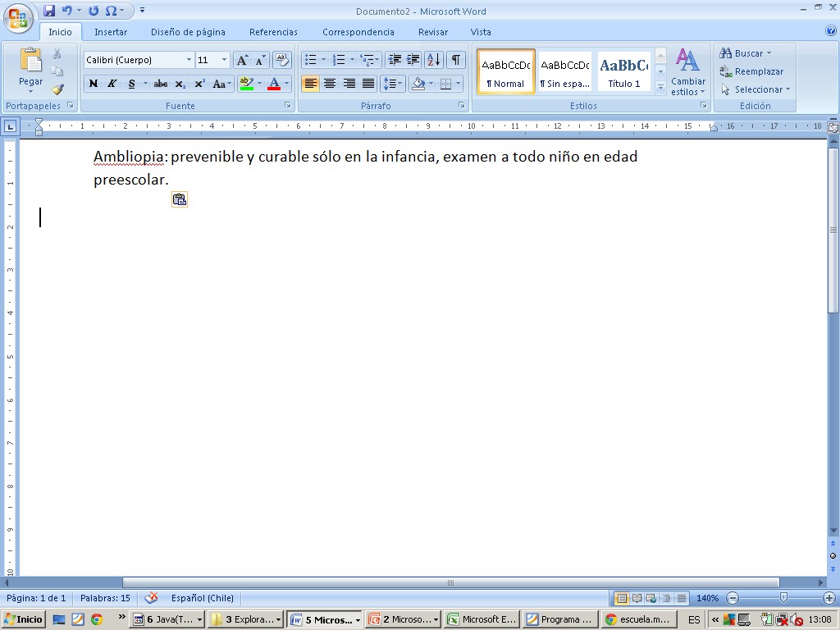
Task: Open the Calibri (Cuerpo) font name dropdown
Action: point(189,60)
